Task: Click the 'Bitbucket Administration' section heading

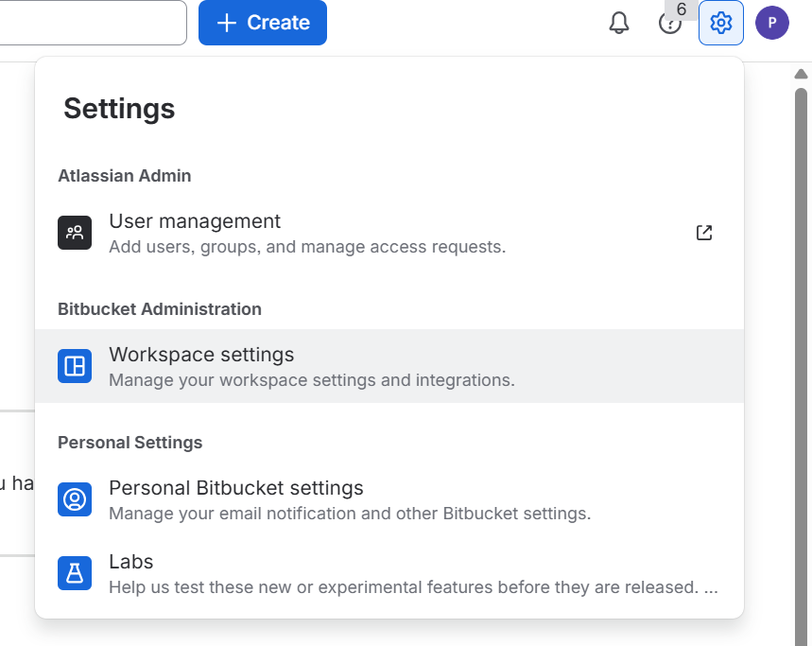Action: pyautogui.click(x=160, y=308)
